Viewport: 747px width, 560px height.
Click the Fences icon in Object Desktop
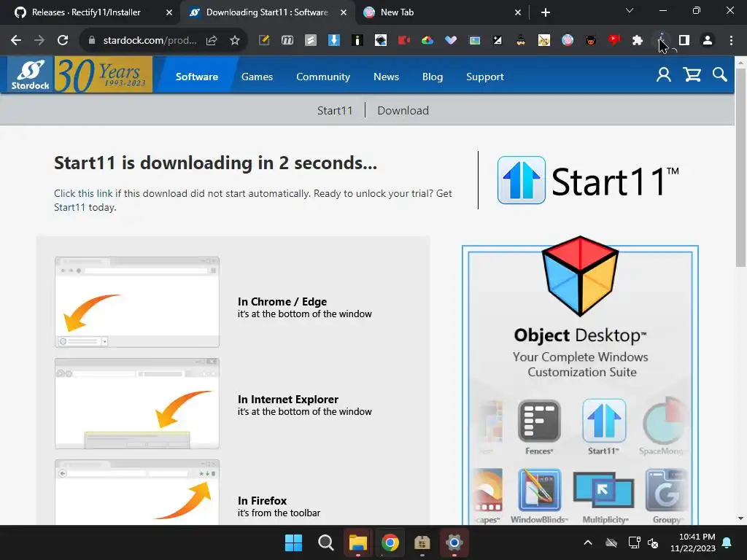coord(539,421)
